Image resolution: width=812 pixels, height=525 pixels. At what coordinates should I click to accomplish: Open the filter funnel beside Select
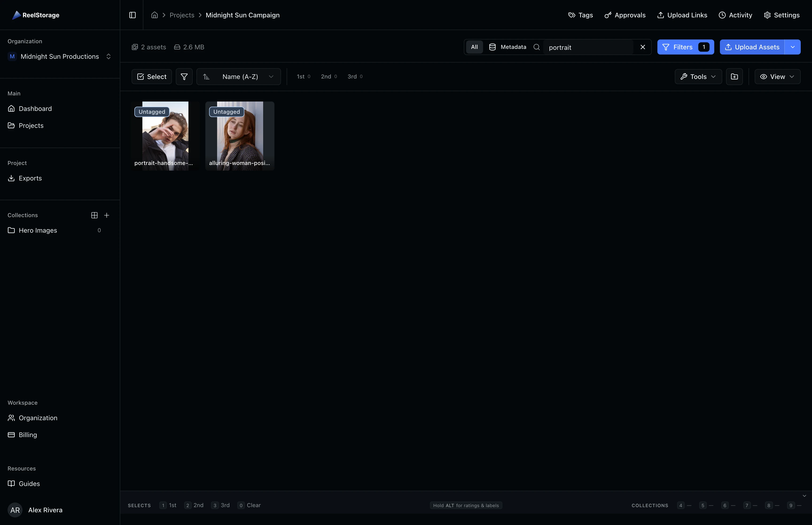[184, 76]
